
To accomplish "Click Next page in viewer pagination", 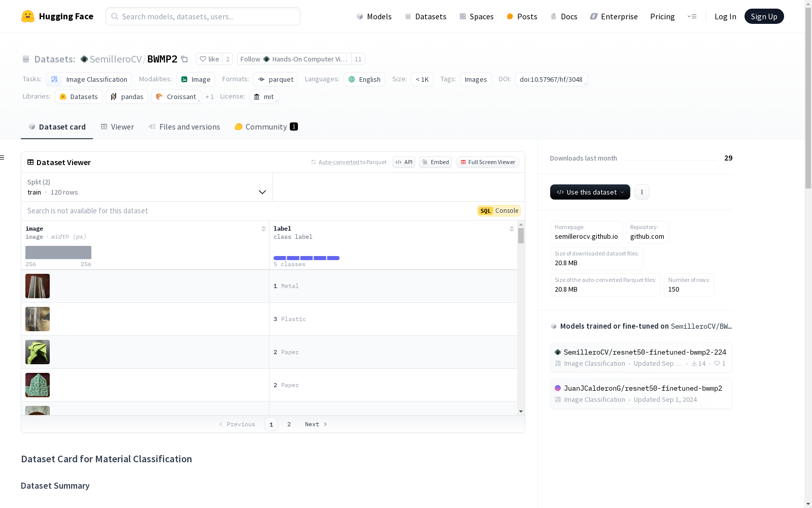I will (316, 424).
